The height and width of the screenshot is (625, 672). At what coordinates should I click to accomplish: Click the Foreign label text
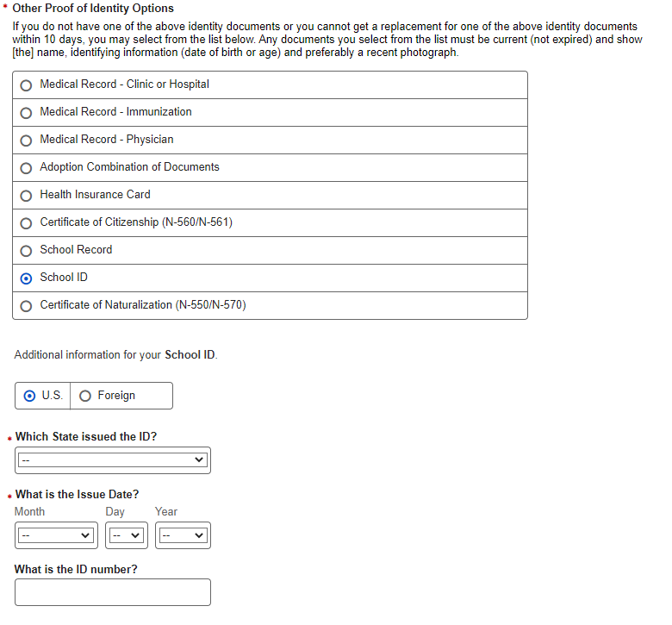(x=116, y=396)
